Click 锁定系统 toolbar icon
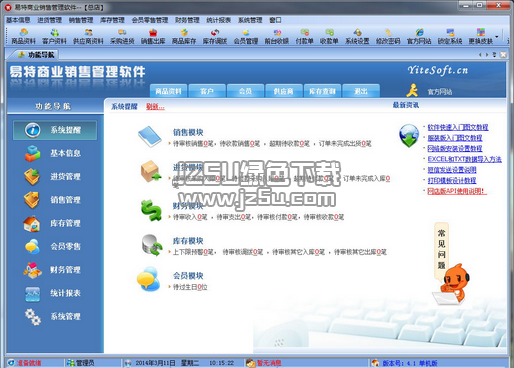Image resolution: width=514 pixels, height=368 pixels. coord(450,37)
